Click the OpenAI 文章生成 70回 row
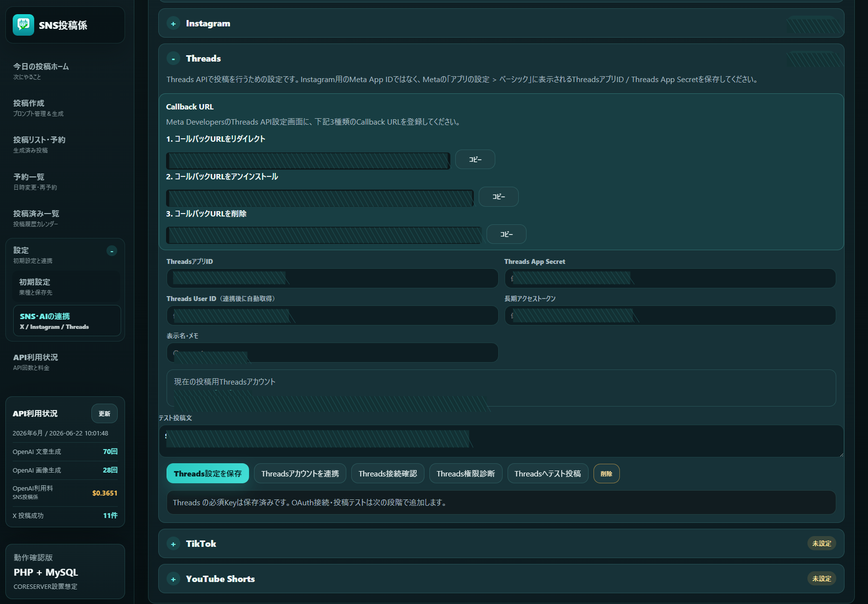The image size is (868, 604). pyautogui.click(x=65, y=452)
